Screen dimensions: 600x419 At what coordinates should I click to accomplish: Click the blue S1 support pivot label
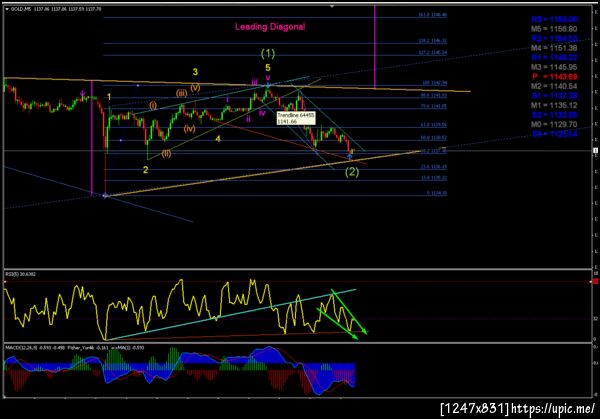(554, 96)
